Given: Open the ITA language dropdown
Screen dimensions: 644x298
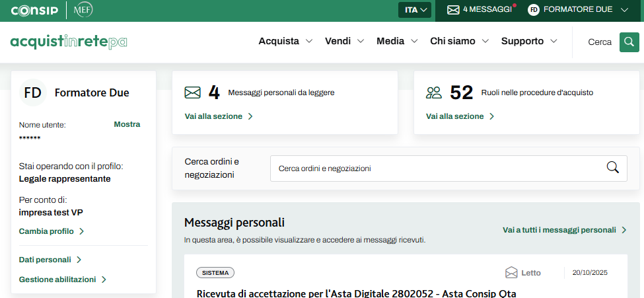Looking at the screenshot, I should click(x=417, y=10).
